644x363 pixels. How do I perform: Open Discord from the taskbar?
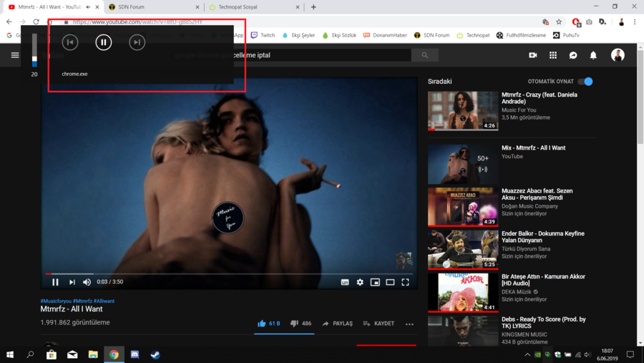pos(135,354)
